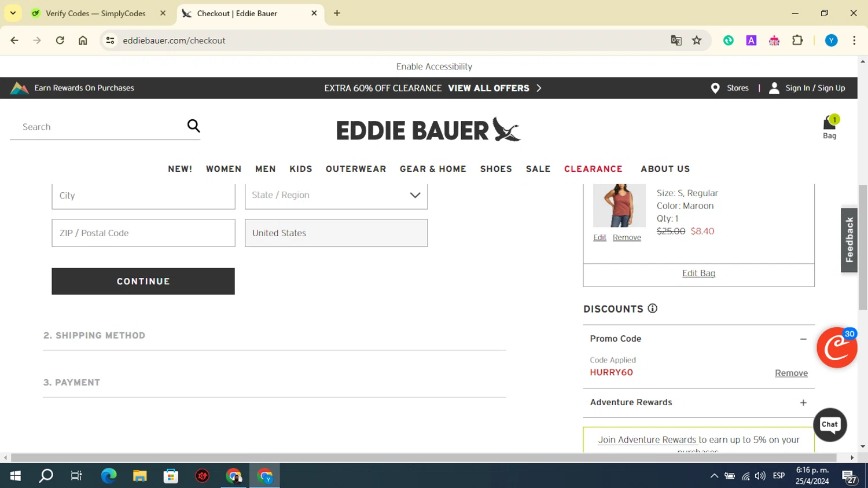Viewport: 868px width, 488px height.
Task: Open Microsoft Store from the taskbar
Action: pyautogui.click(x=171, y=476)
